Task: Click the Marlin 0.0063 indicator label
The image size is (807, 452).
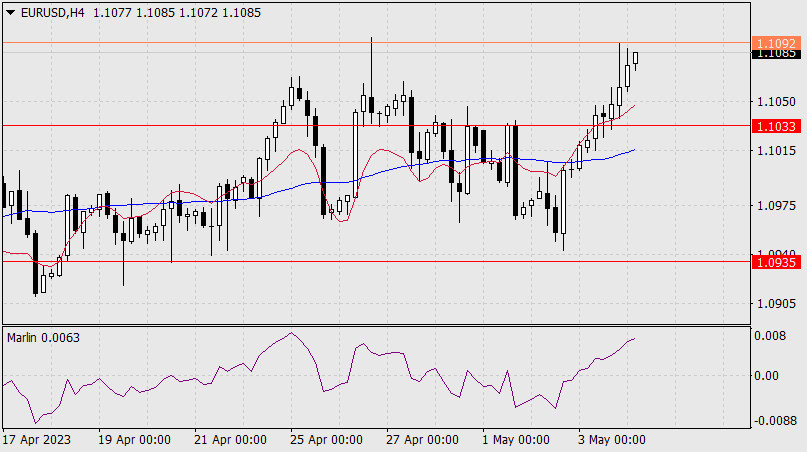Action: 43,338
